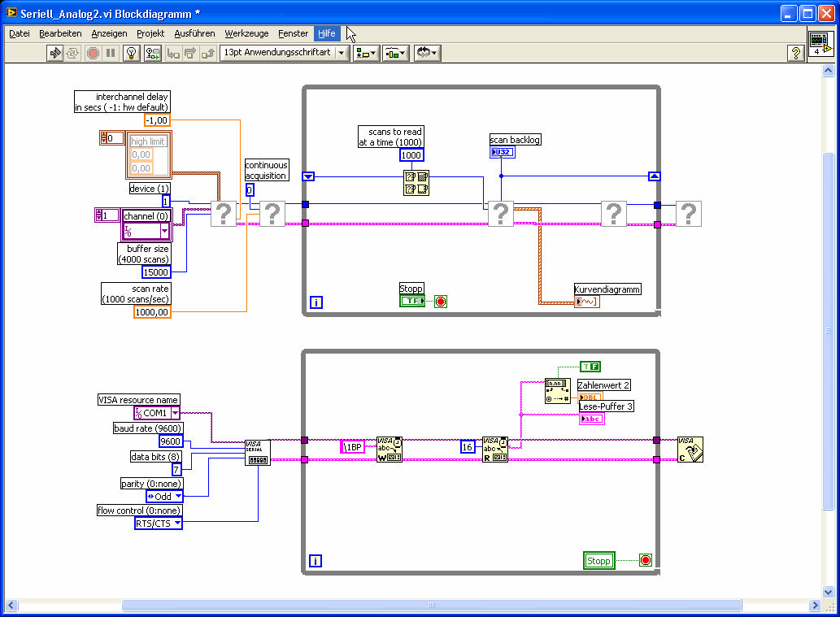Click the upper loop Stopp boolean terminal
840x617 pixels.
coord(412,301)
